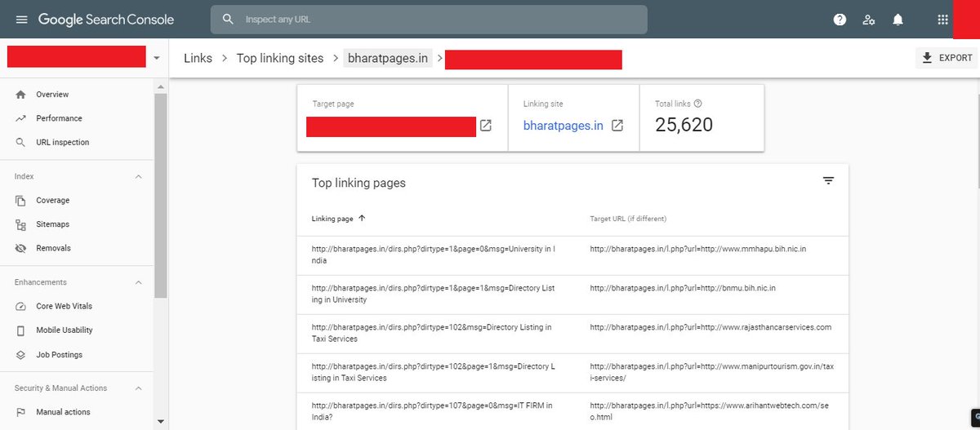Collapse Security & Manual Actions section
980x430 pixels.
click(x=138, y=388)
